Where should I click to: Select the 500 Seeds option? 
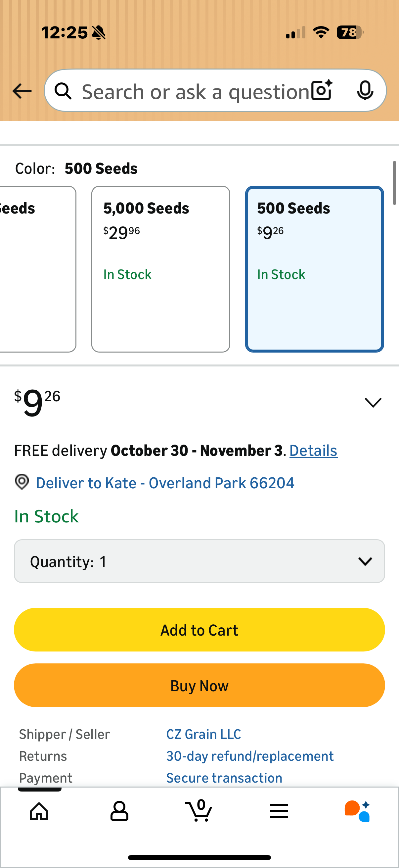pos(314,269)
